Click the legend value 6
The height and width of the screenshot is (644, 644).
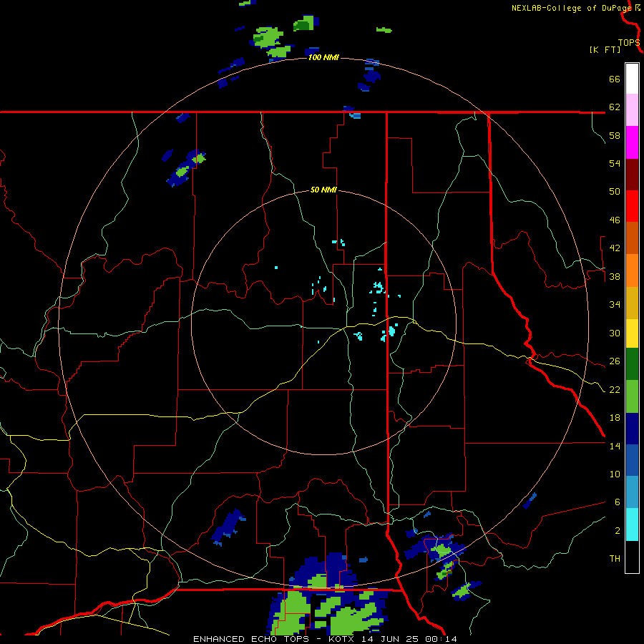(618, 502)
